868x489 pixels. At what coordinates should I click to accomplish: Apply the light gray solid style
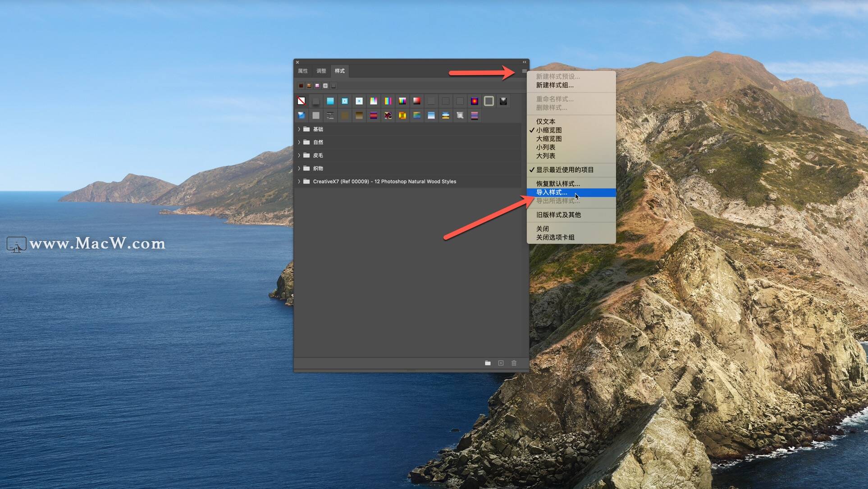pos(316,115)
